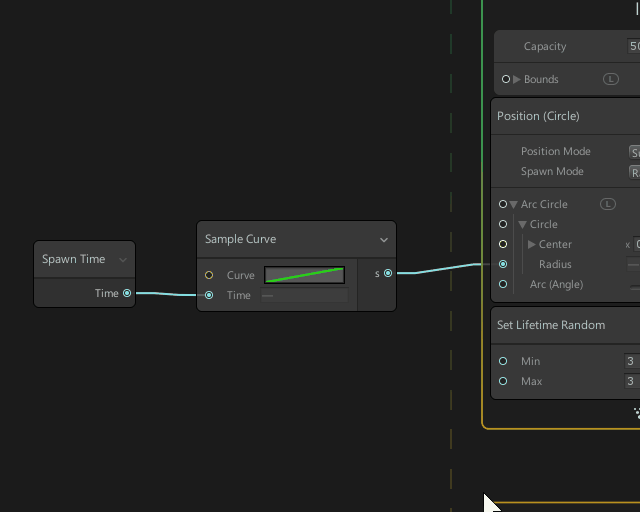Toggle the Bounds local space L badge
640x512 pixels.
pos(611,79)
